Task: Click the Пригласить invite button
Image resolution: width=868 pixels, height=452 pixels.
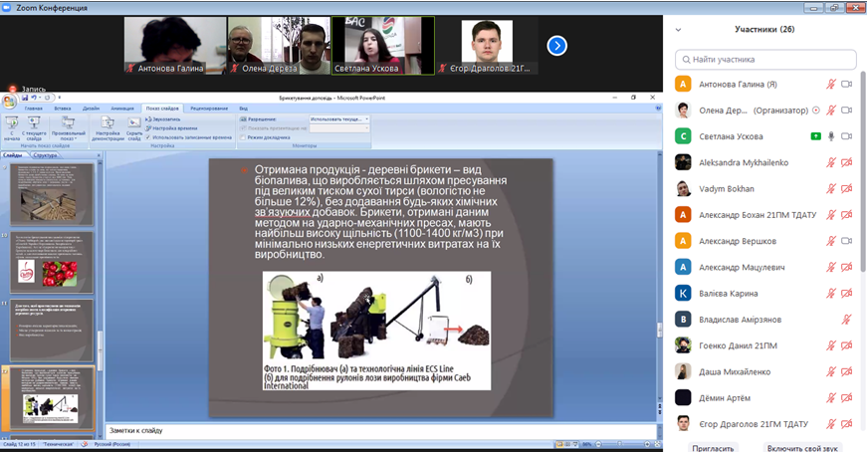Action: pos(713,448)
